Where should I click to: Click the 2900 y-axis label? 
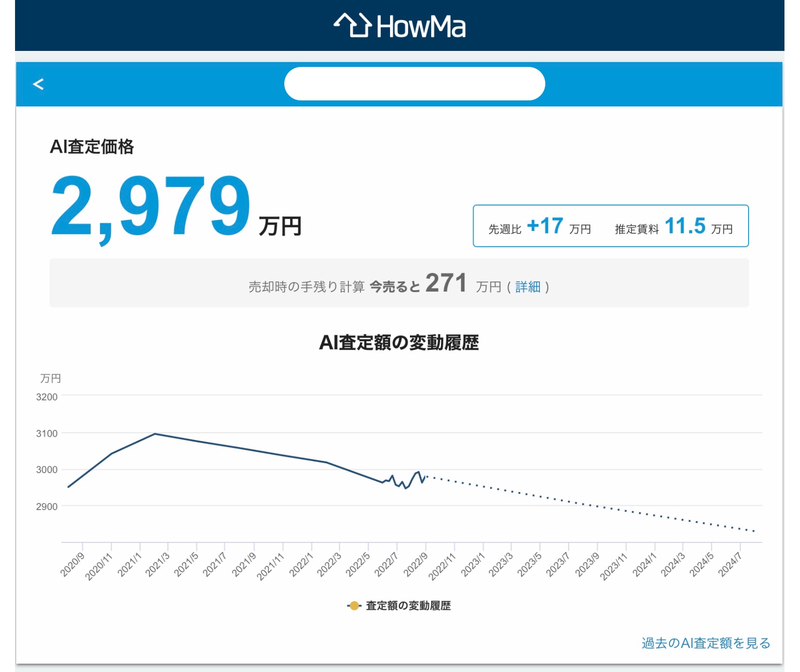coord(47,507)
